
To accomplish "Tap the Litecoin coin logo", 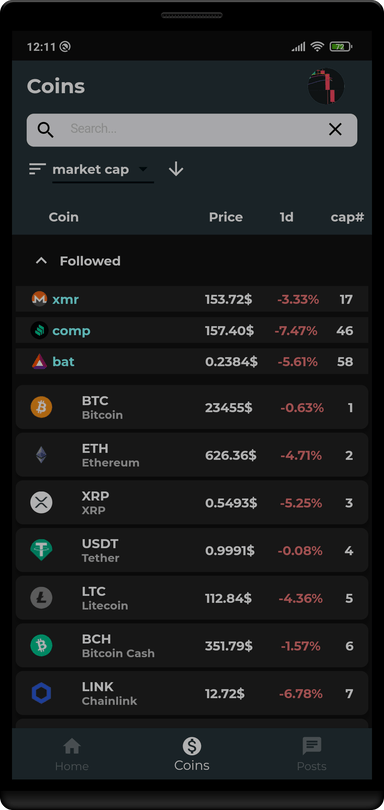I will 41,598.
